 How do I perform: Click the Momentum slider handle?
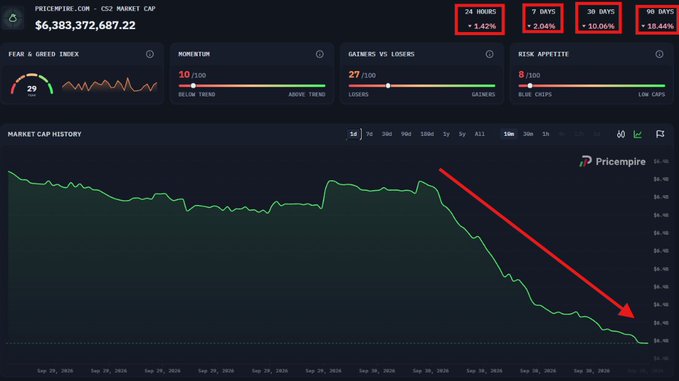click(x=193, y=86)
